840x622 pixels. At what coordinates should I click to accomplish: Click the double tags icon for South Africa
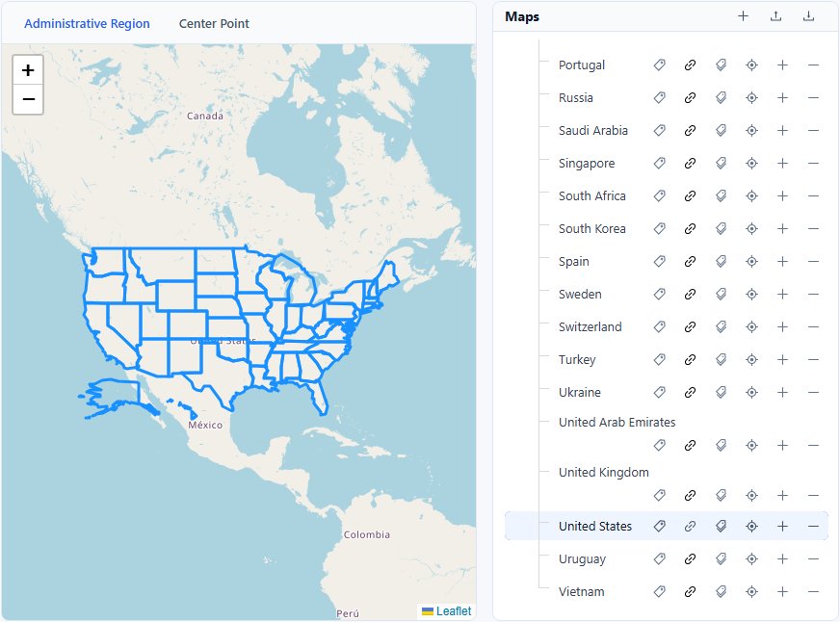[x=722, y=195]
